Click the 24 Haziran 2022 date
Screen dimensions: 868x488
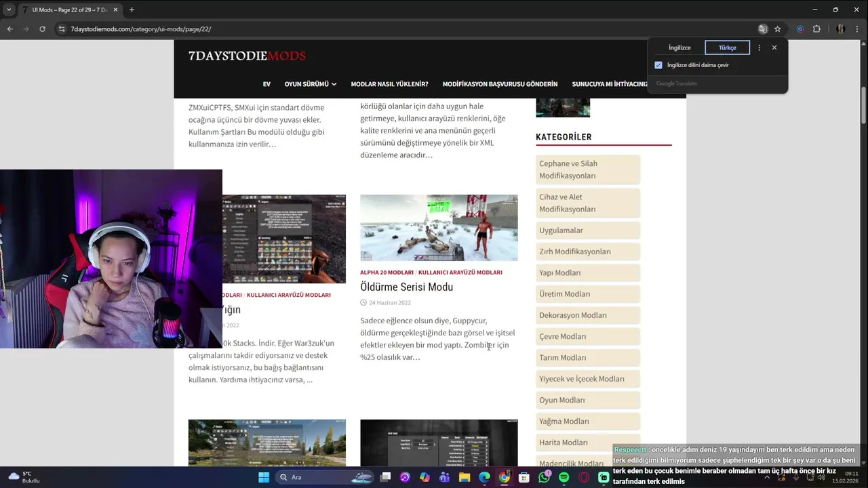point(390,303)
